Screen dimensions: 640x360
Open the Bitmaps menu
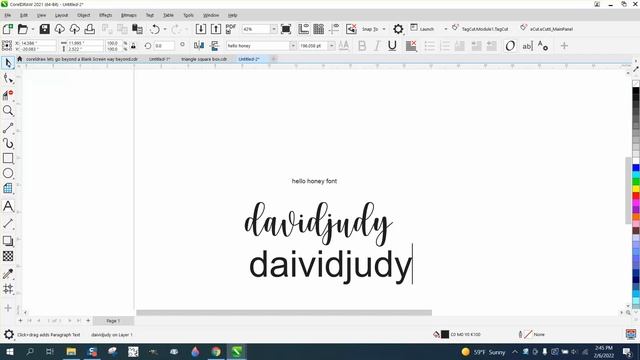tap(129, 15)
